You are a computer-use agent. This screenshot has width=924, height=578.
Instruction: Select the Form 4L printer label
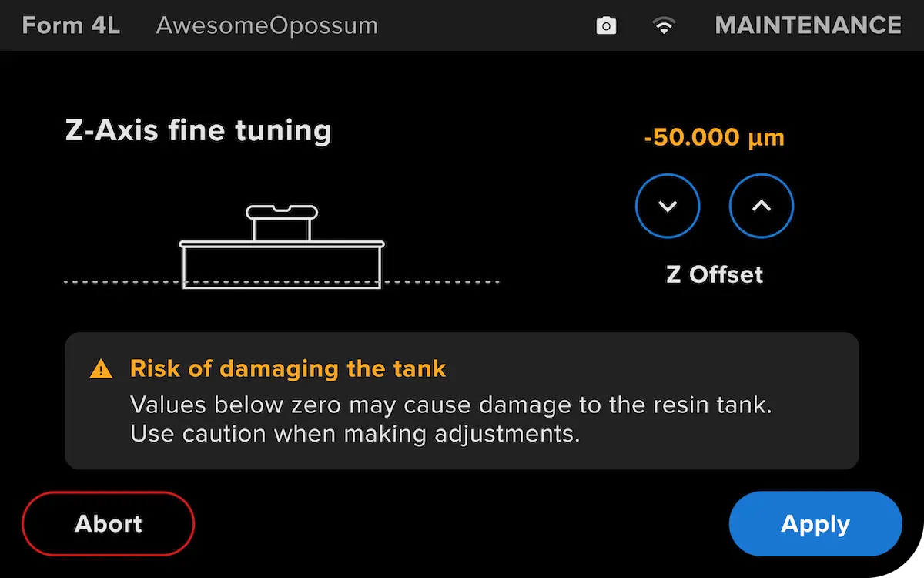pos(71,25)
